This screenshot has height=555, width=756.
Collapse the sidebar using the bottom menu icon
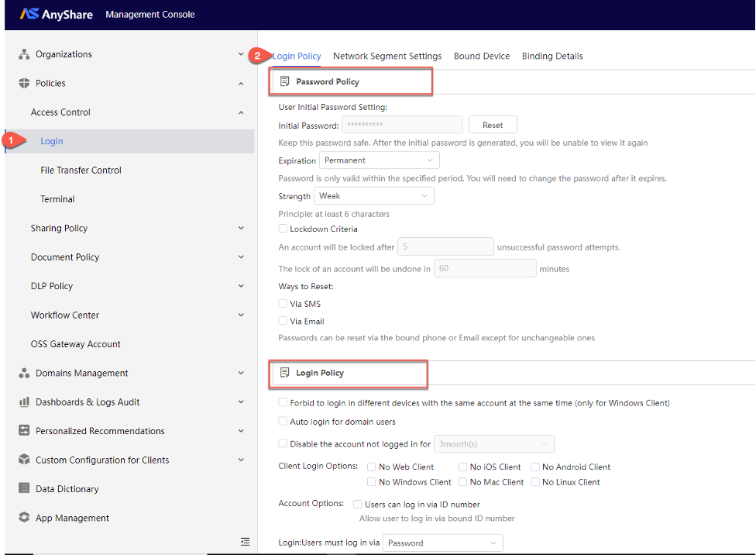pyautogui.click(x=246, y=542)
